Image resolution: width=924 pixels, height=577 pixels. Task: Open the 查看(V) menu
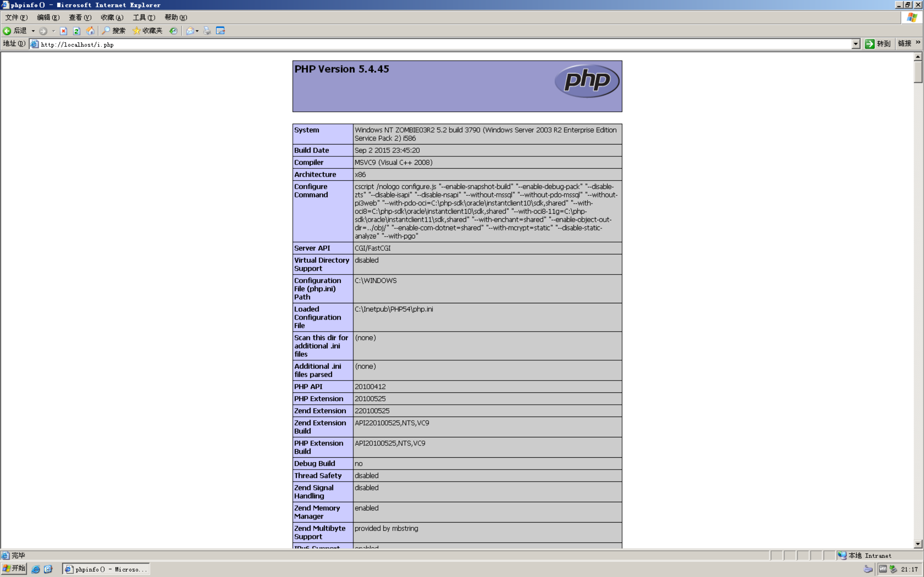[x=80, y=18]
